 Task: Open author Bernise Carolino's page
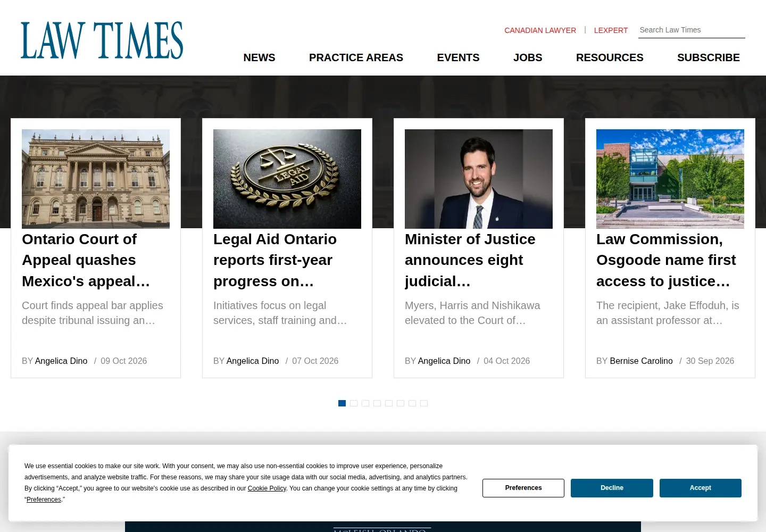[641, 361]
